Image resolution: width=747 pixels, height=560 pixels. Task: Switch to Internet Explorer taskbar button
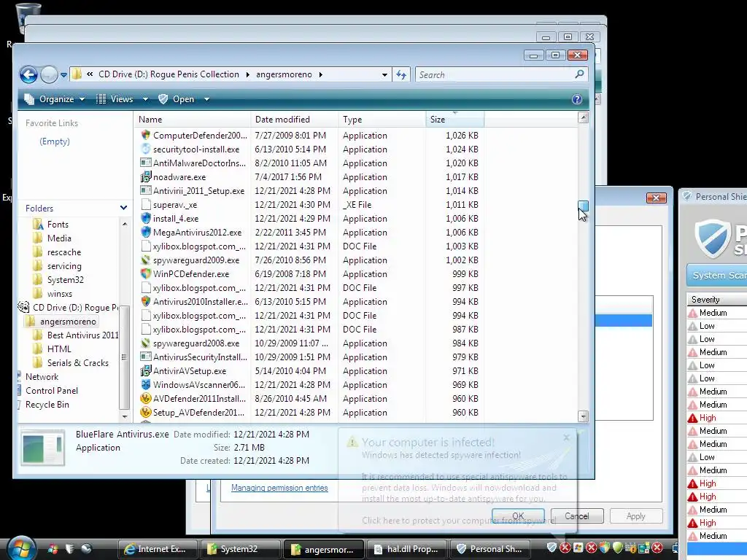click(x=158, y=549)
